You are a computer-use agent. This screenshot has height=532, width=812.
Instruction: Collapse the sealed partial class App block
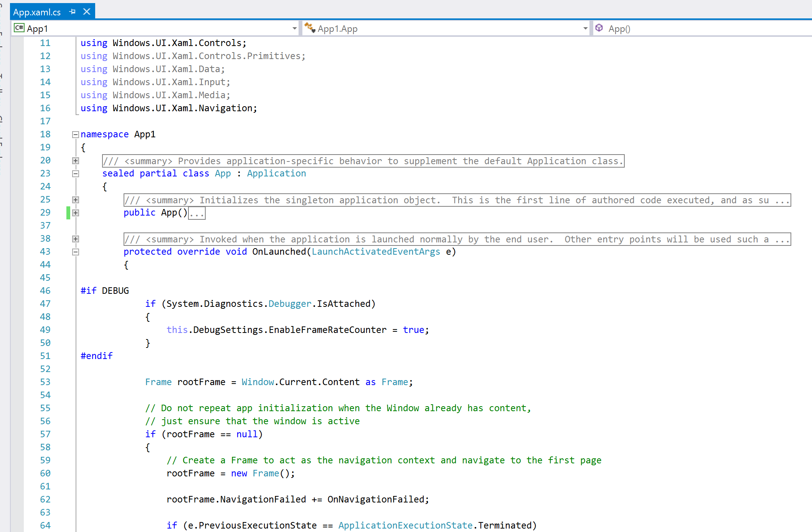pyautogui.click(x=76, y=174)
